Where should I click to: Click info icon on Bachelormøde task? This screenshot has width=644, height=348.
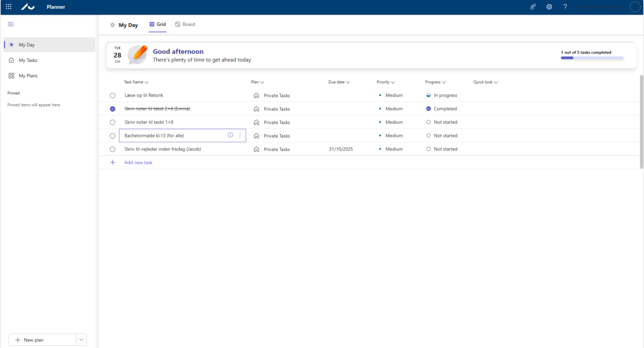[x=230, y=135]
